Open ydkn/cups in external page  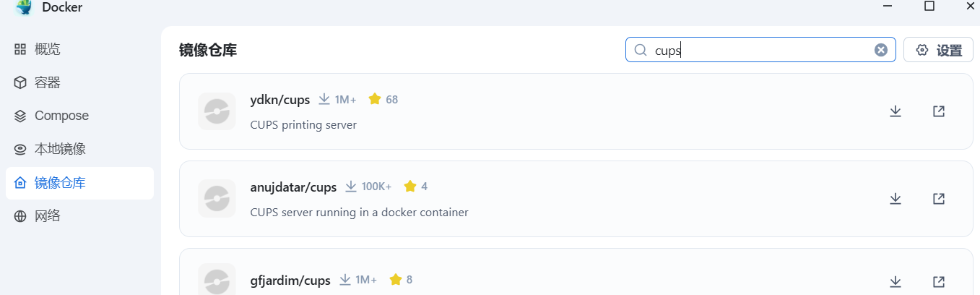coord(939,111)
